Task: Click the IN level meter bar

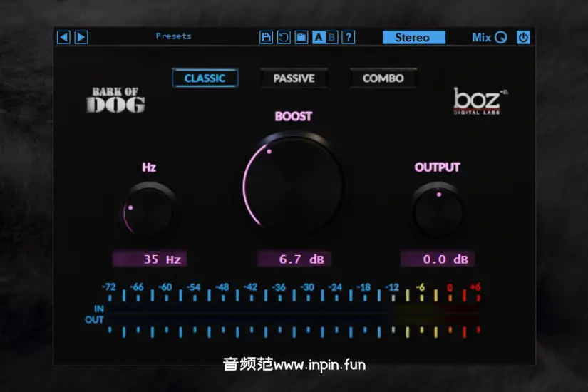Action: (x=294, y=309)
